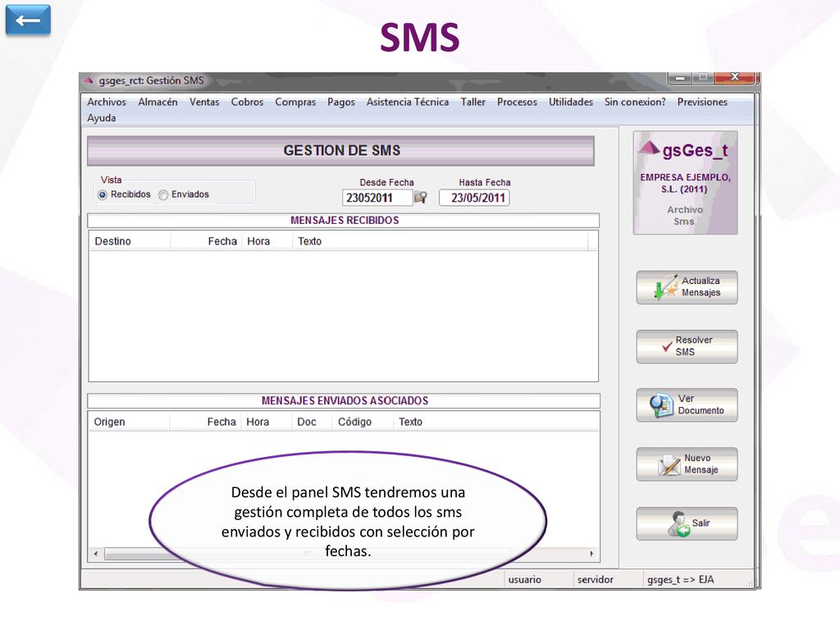The image size is (840, 630).
Task: Open the Pagos menu
Action: [341, 102]
